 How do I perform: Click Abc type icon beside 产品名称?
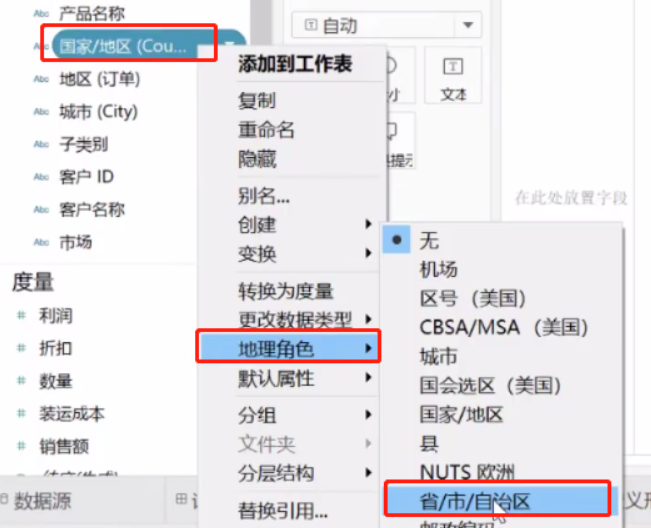[x=41, y=14]
